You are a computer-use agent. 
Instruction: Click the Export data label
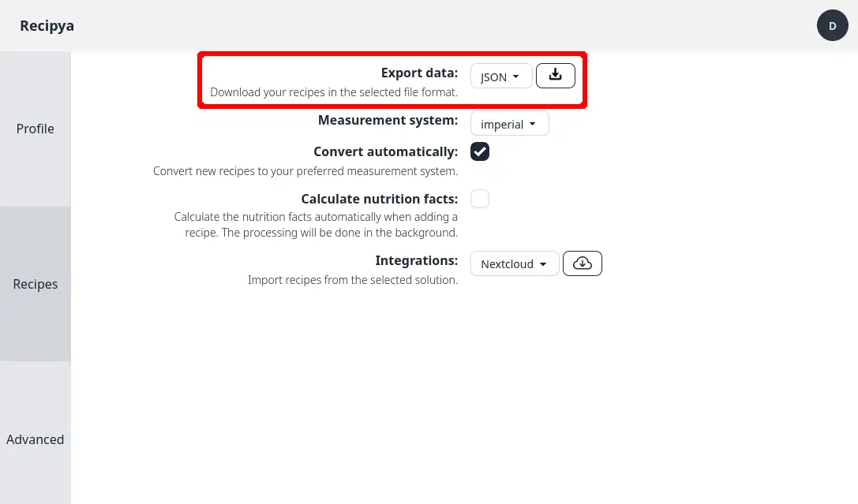point(419,73)
